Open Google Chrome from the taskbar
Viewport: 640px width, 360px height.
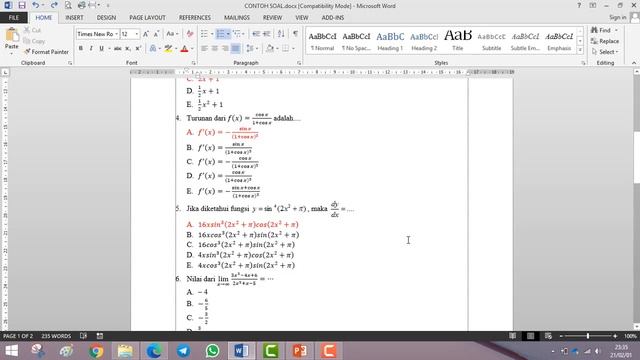tap(96, 351)
